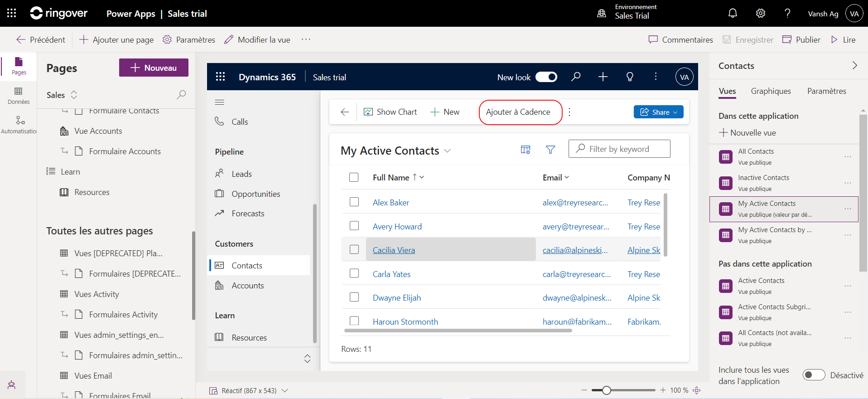Viewport: 868px width, 399px height.
Task: Open the Dynamics lightbulb assistant icon
Action: click(x=630, y=77)
